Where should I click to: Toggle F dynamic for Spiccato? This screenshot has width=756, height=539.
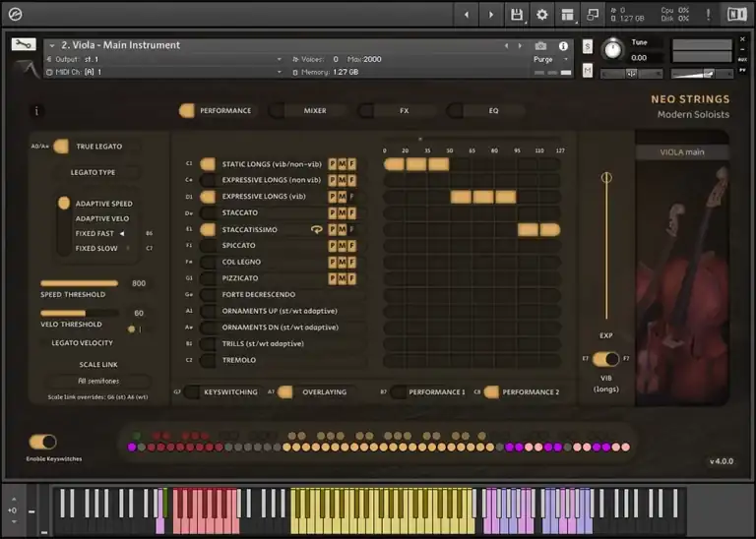351,246
